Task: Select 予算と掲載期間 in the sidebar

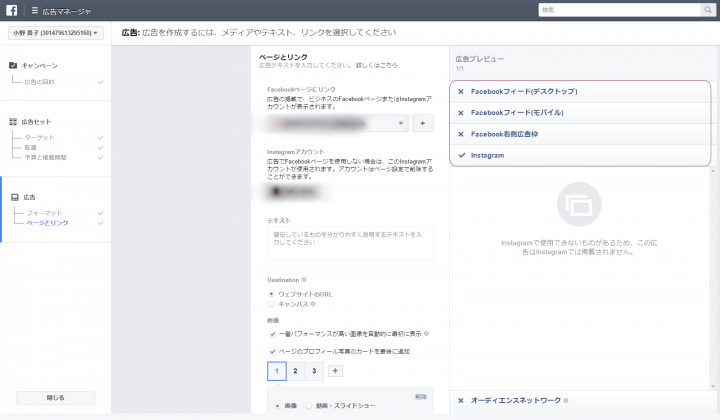Action: [x=45, y=157]
